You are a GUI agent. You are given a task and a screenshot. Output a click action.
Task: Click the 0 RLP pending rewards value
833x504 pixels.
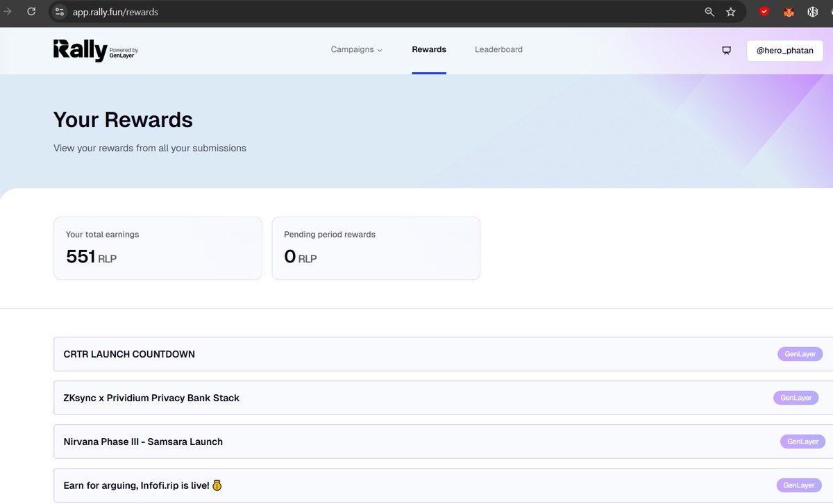point(301,257)
